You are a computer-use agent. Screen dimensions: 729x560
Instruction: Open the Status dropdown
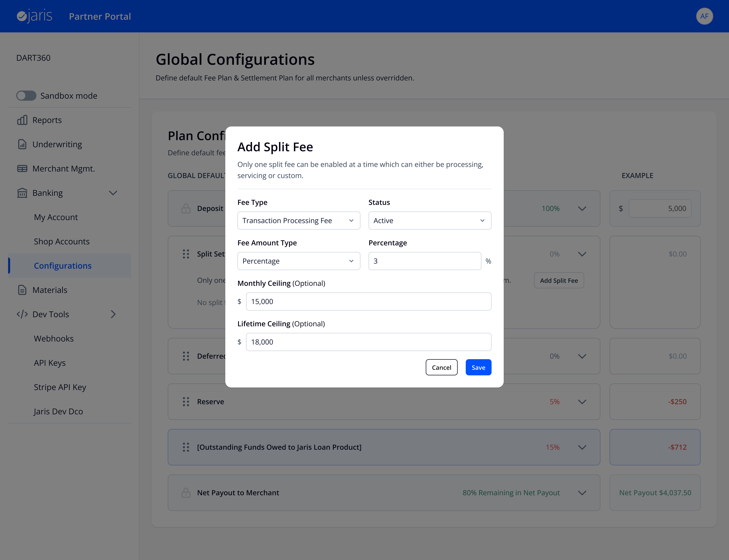pos(430,221)
